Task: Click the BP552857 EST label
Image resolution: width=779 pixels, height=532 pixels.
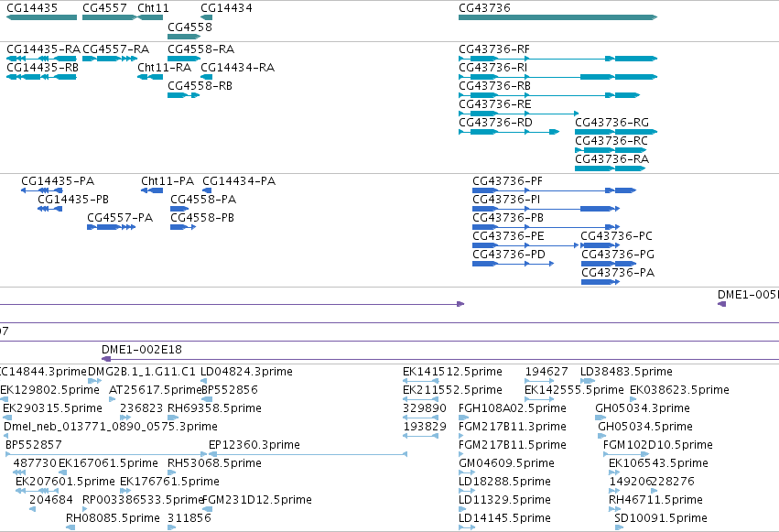Action: point(33,445)
